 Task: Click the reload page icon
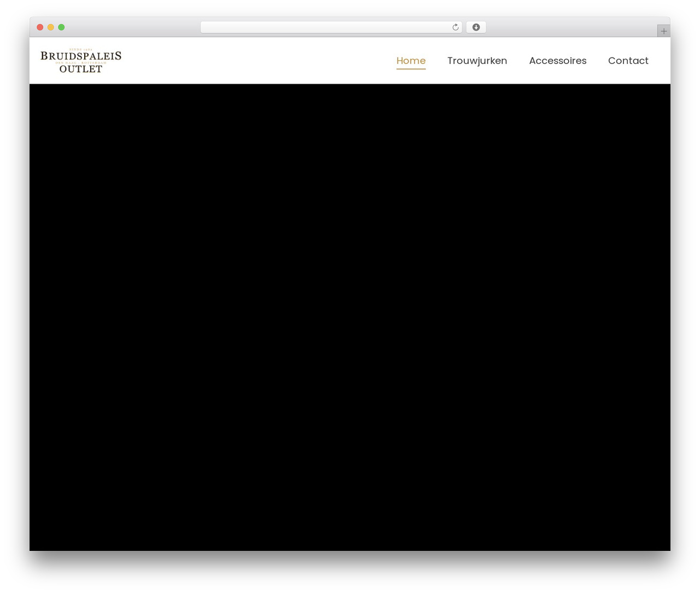(456, 27)
